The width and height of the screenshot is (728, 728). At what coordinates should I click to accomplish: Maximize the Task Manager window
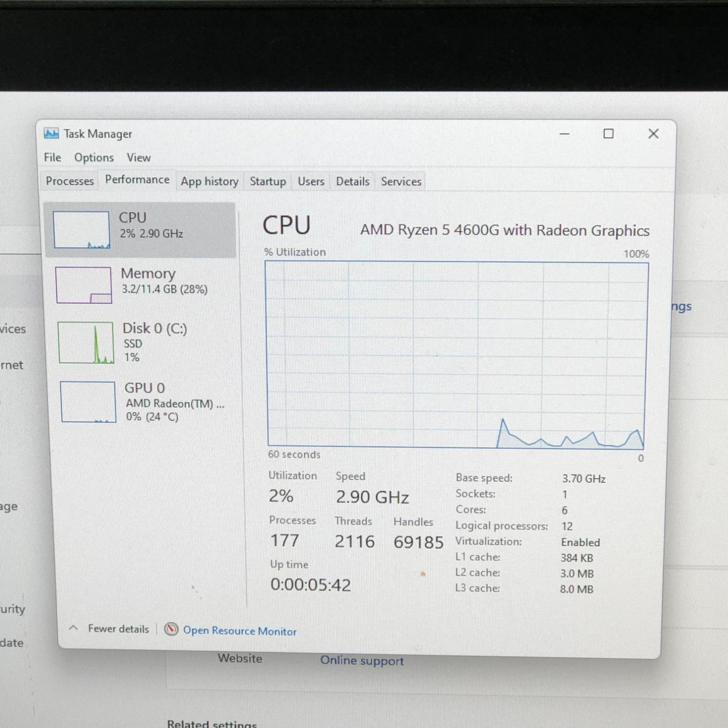pos(608,133)
